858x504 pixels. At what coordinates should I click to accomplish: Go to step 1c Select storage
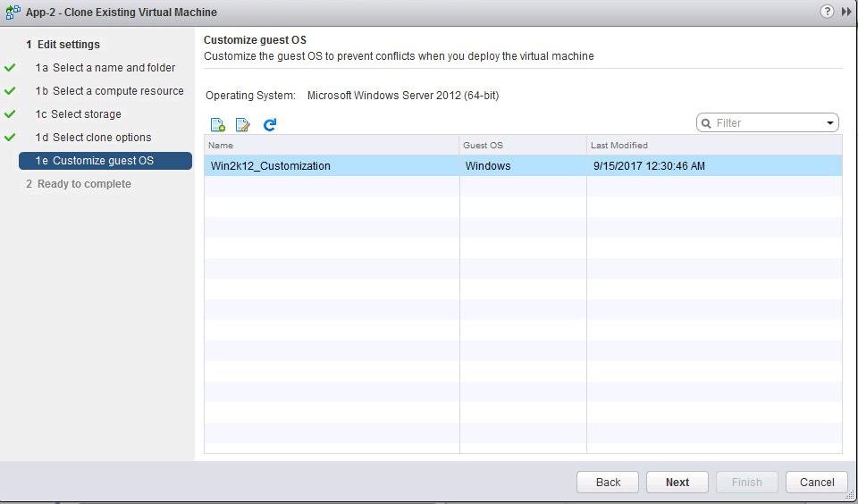[x=79, y=114]
